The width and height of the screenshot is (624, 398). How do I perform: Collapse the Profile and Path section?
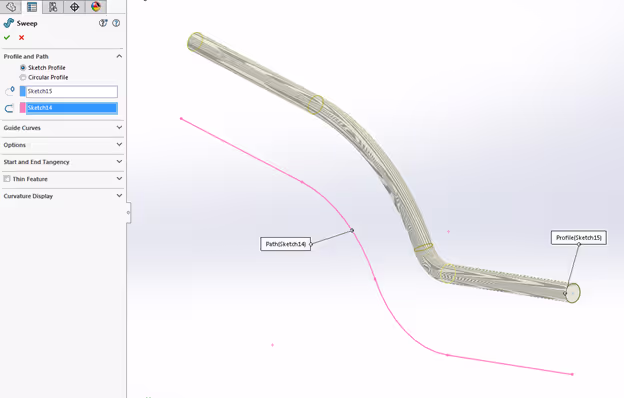point(119,56)
